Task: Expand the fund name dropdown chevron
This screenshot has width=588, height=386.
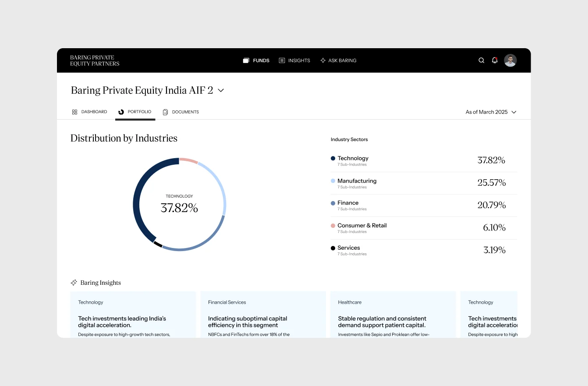Action: point(221,90)
